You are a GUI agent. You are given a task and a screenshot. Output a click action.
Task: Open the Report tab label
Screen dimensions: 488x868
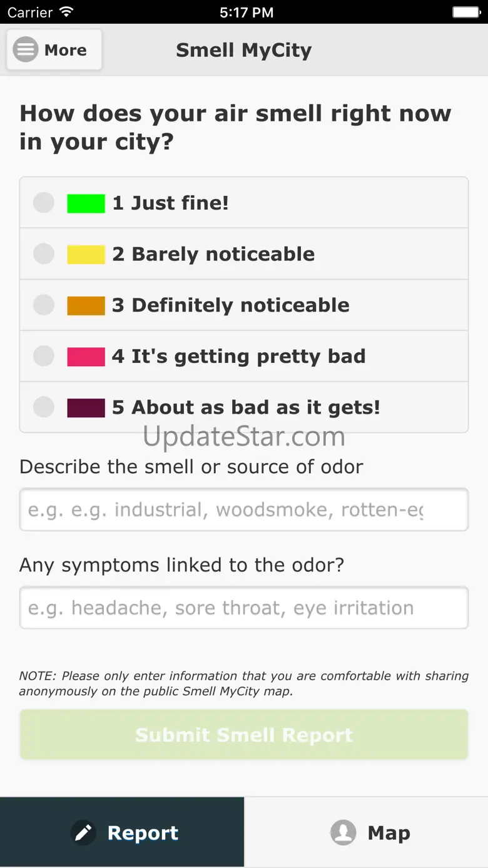143,833
